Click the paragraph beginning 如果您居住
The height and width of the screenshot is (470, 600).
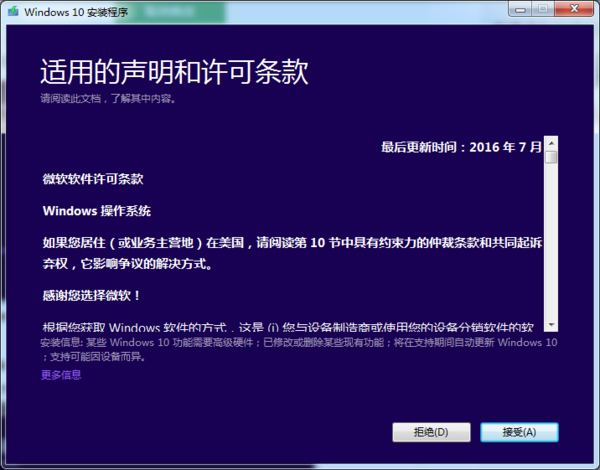292,253
